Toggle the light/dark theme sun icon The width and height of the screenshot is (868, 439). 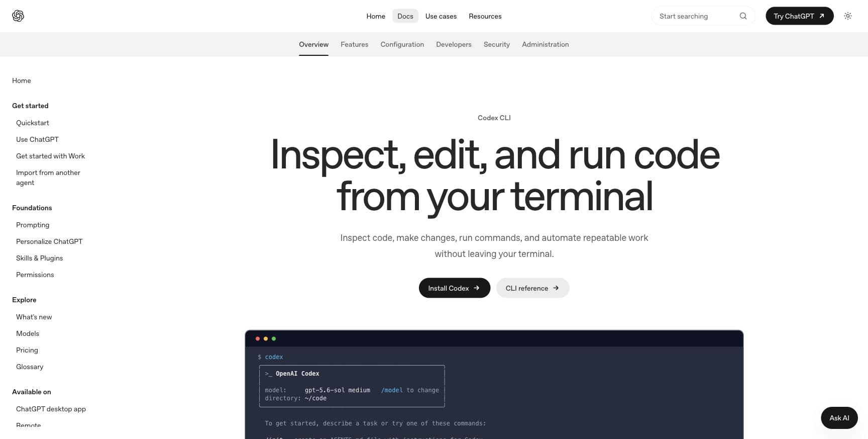[848, 16]
